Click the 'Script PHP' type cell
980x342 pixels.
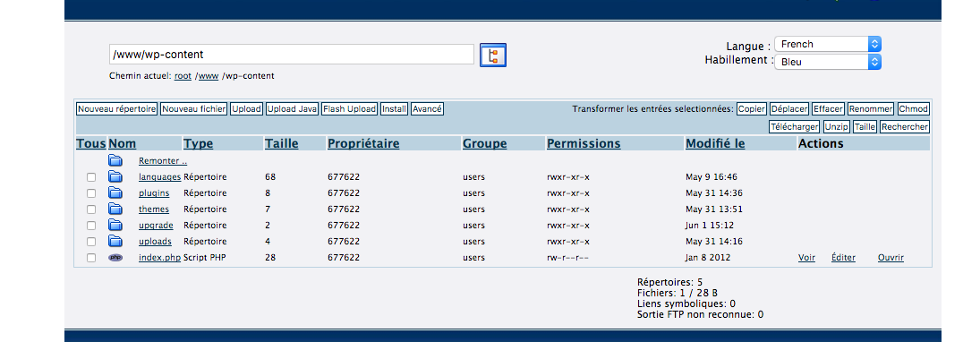205,258
